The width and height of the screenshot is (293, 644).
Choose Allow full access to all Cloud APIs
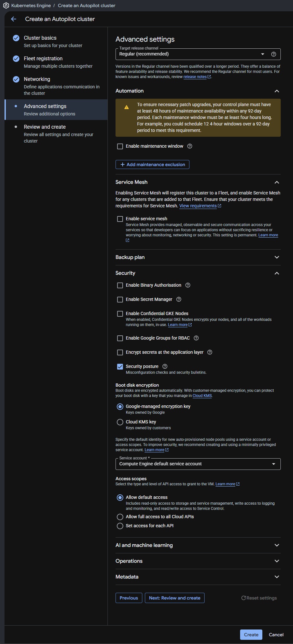tap(120, 517)
